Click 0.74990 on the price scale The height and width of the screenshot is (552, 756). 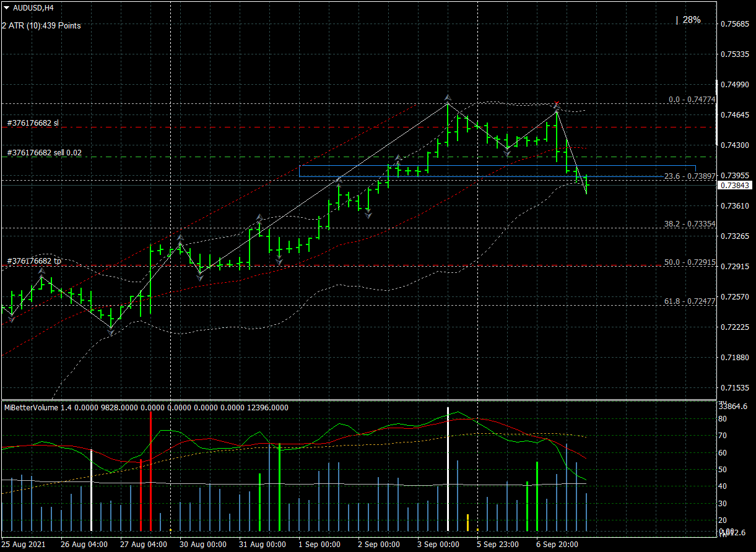[x=735, y=85]
